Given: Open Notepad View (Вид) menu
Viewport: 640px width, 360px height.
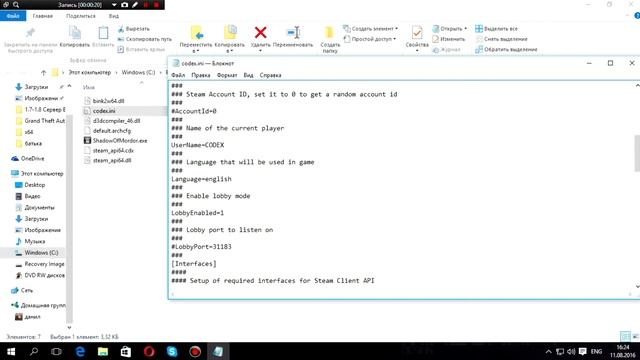Looking at the screenshot, I should [x=248, y=75].
